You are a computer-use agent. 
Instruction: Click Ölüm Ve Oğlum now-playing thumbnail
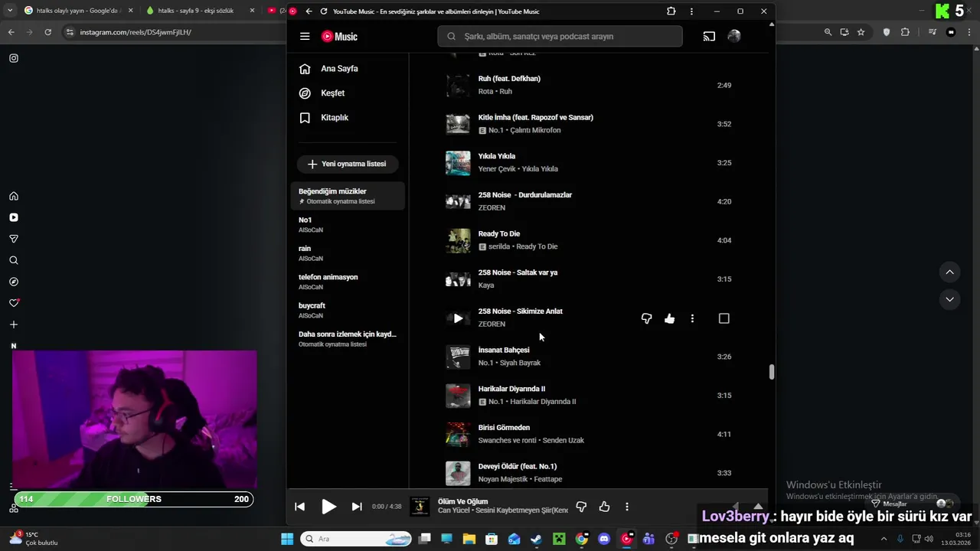(x=420, y=507)
